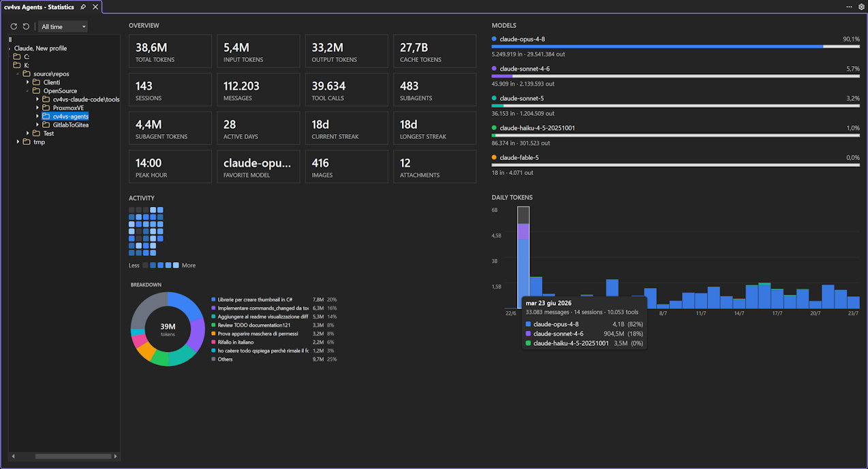Select the cv4vs-claude-code\tools folder label
868x469 pixels.
(x=86, y=99)
